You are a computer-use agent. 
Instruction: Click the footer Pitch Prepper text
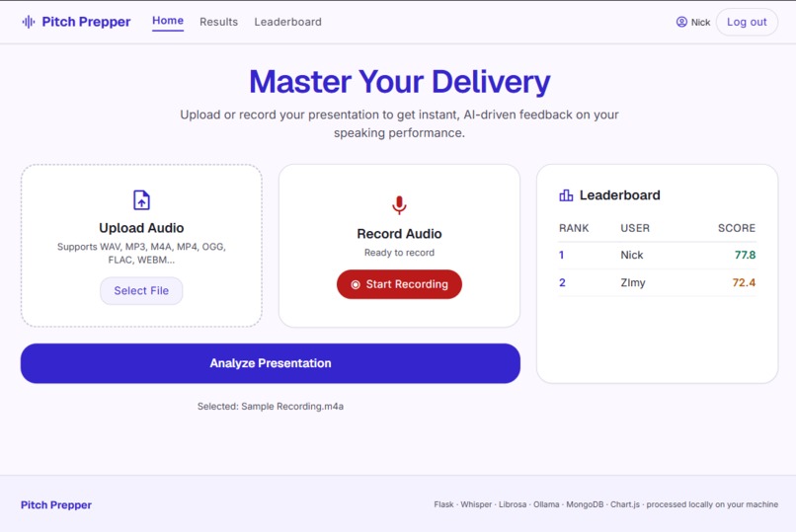(56, 505)
